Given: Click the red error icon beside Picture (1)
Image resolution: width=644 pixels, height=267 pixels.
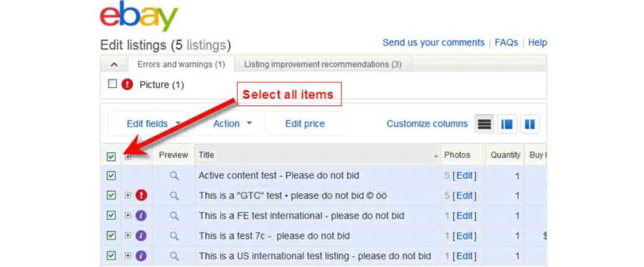Looking at the screenshot, I should pyautogui.click(x=128, y=84).
